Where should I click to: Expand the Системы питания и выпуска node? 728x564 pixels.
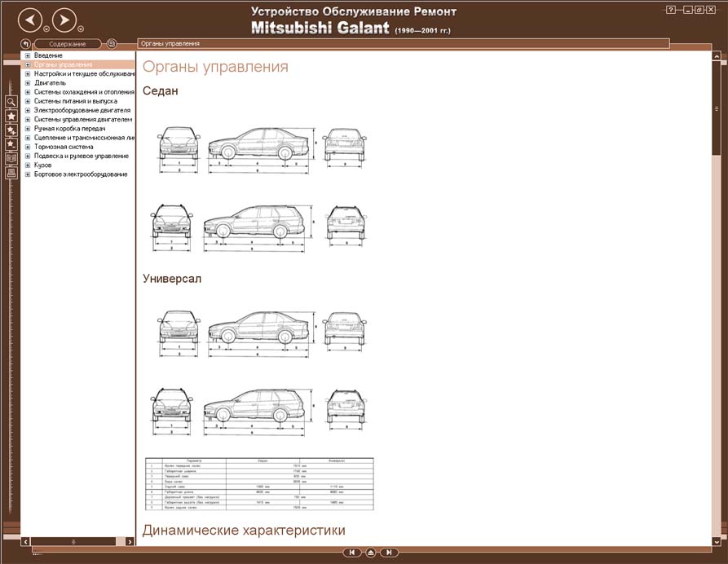coord(28,101)
